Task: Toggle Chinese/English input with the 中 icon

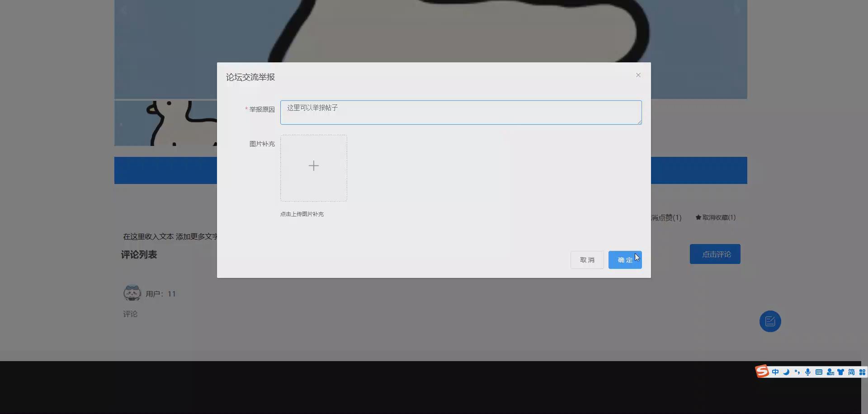Action: [775, 372]
